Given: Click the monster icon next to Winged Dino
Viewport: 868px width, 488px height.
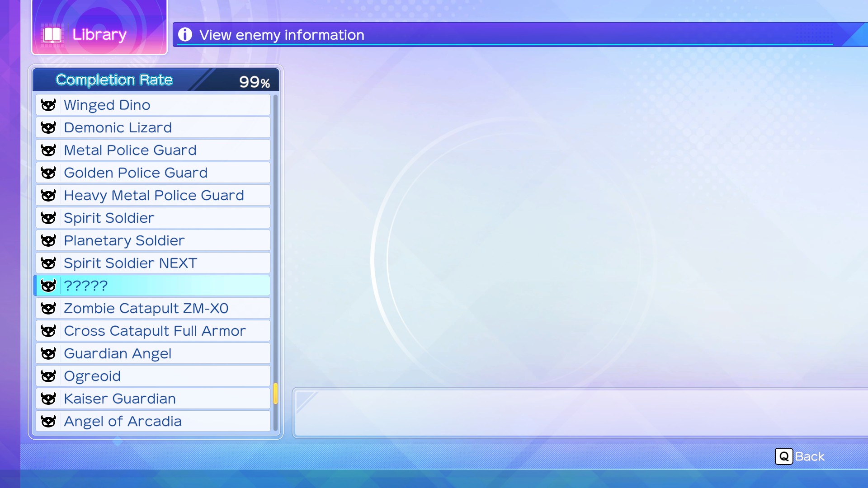Looking at the screenshot, I should (x=48, y=105).
